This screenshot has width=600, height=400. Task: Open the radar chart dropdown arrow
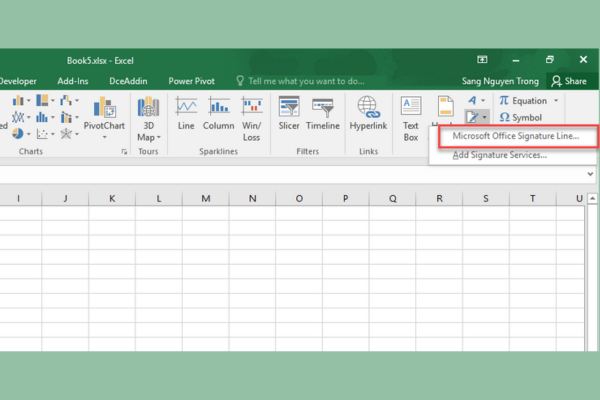point(77,134)
